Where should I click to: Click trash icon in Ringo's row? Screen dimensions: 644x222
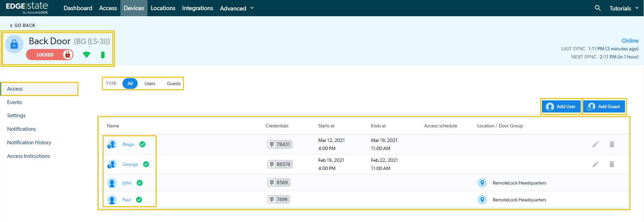pyautogui.click(x=612, y=144)
